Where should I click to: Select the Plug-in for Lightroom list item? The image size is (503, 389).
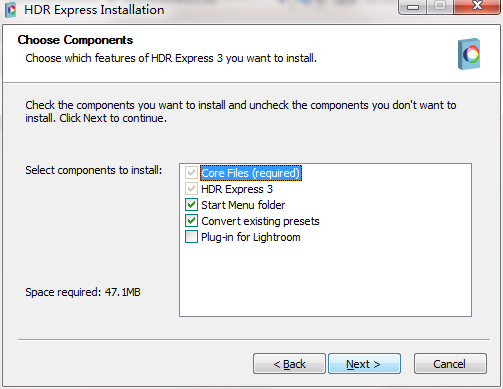pos(251,237)
